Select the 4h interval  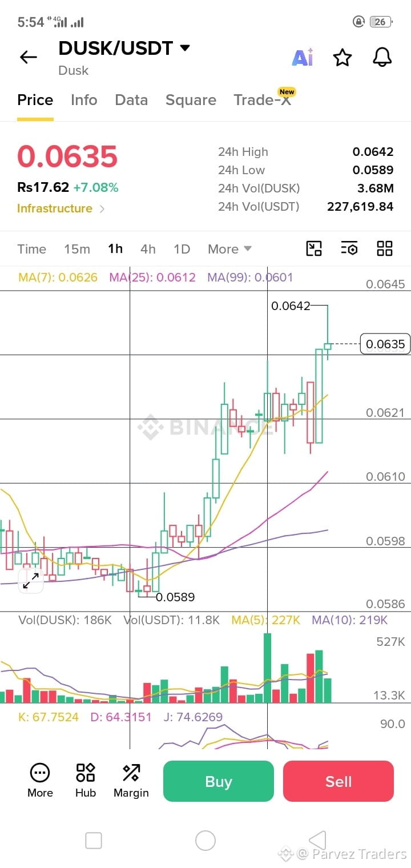[x=148, y=249]
